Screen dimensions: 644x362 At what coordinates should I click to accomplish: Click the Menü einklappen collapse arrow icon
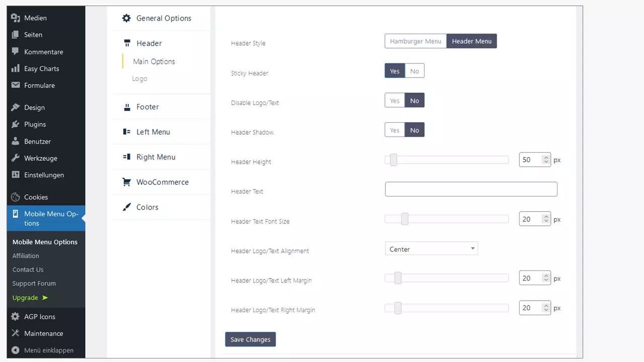pos(16,350)
